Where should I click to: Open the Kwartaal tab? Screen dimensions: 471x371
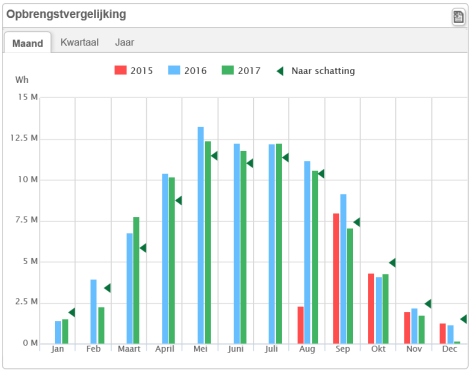pos(79,42)
